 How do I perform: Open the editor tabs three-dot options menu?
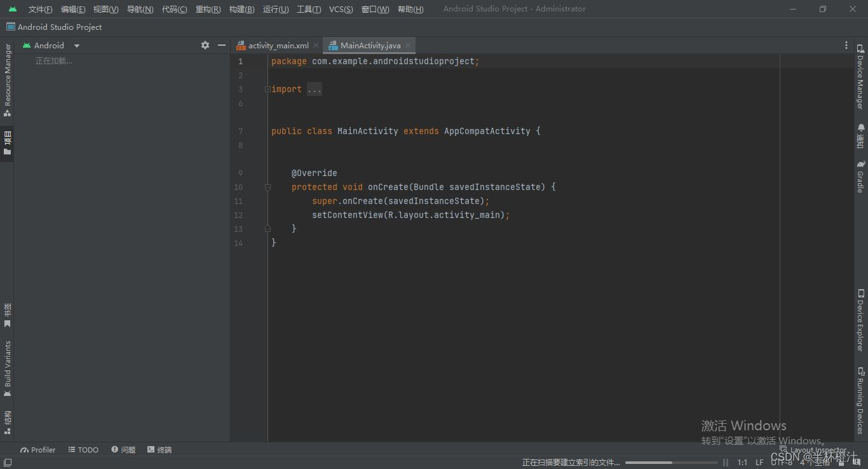coord(846,45)
